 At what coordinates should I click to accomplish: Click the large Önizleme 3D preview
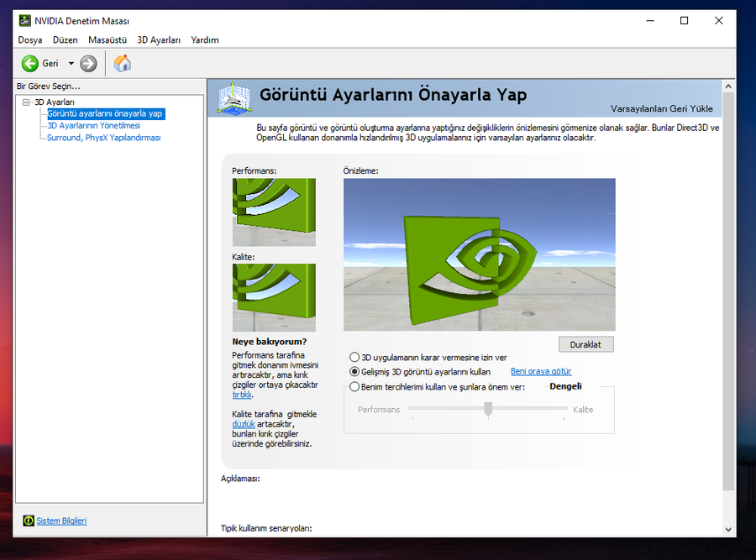[480, 254]
